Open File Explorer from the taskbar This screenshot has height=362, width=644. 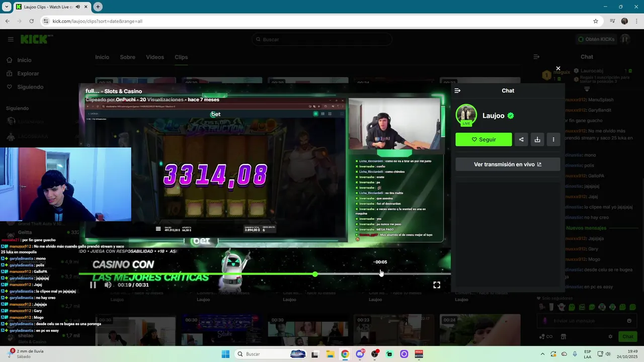click(330, 354)
